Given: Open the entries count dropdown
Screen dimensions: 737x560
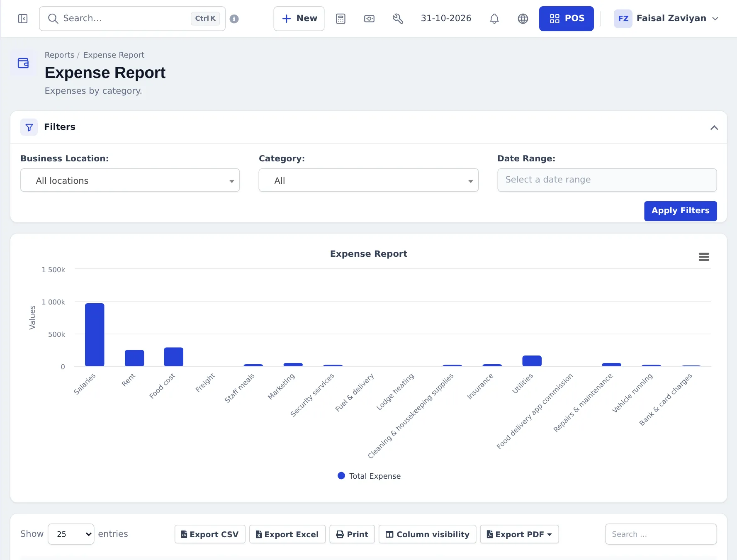Looking at the screenshot, I should coord(71,534).
